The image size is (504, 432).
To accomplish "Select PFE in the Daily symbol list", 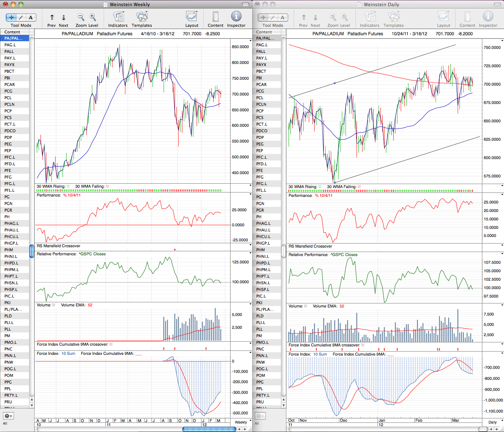I will [x=267, y=170].
